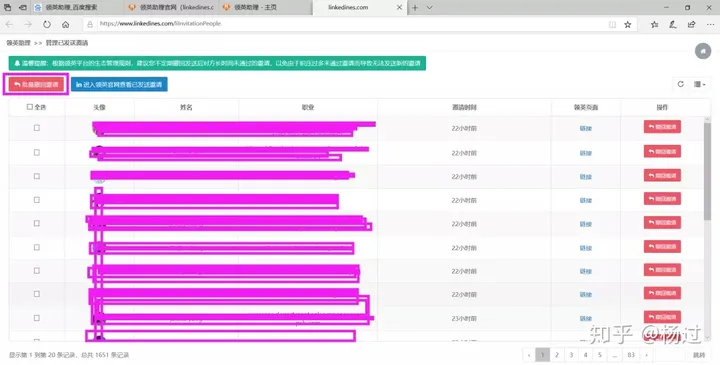
Task: Go to page 2 in pagination
Action: [x=557, y=355]
